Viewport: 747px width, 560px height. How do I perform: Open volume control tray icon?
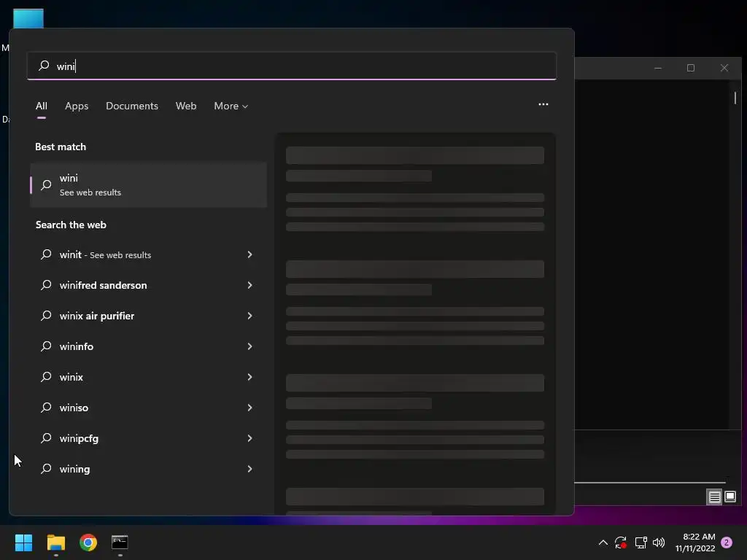659,542
